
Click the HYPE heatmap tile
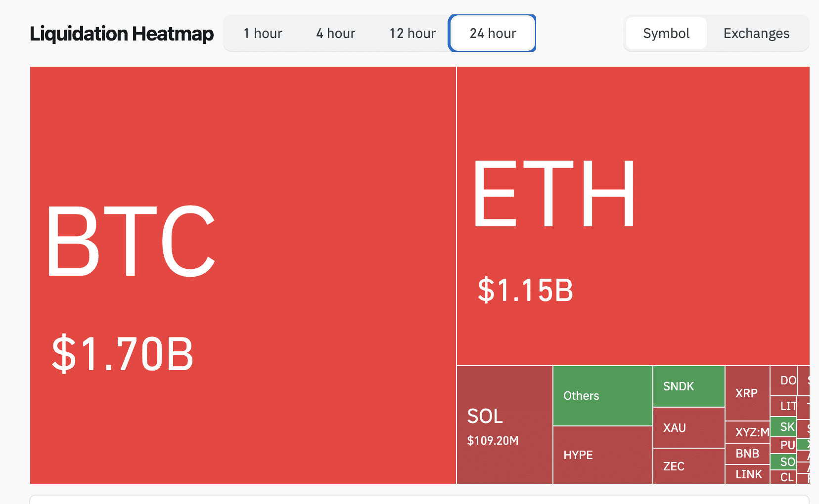click(603, 455)
